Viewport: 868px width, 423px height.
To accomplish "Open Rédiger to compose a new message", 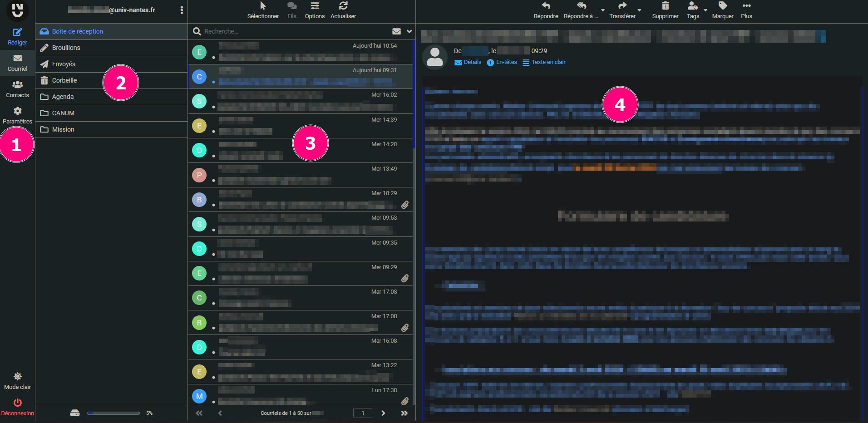I will coord(17,36).
